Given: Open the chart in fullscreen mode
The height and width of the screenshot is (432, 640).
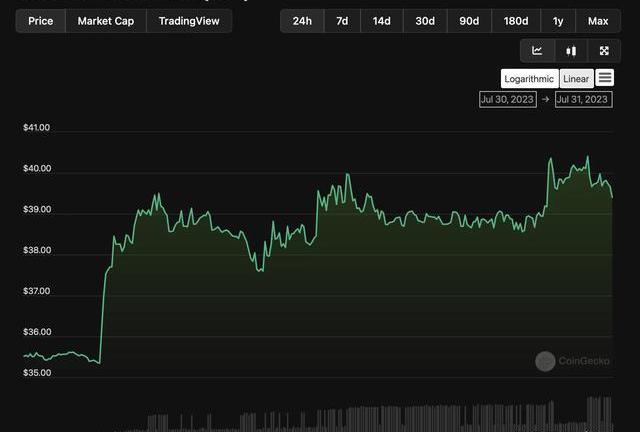Looking at the screenshot, I should (x=604, y=51).
